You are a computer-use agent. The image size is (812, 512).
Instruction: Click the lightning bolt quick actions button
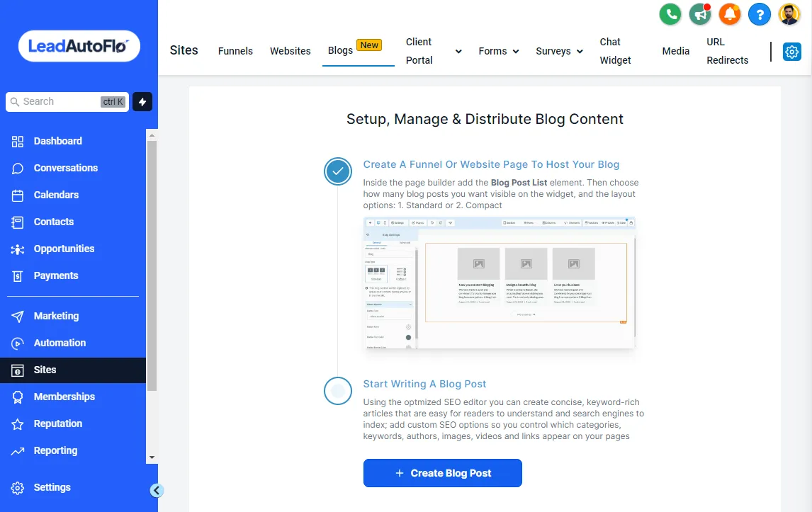[142, 102]
